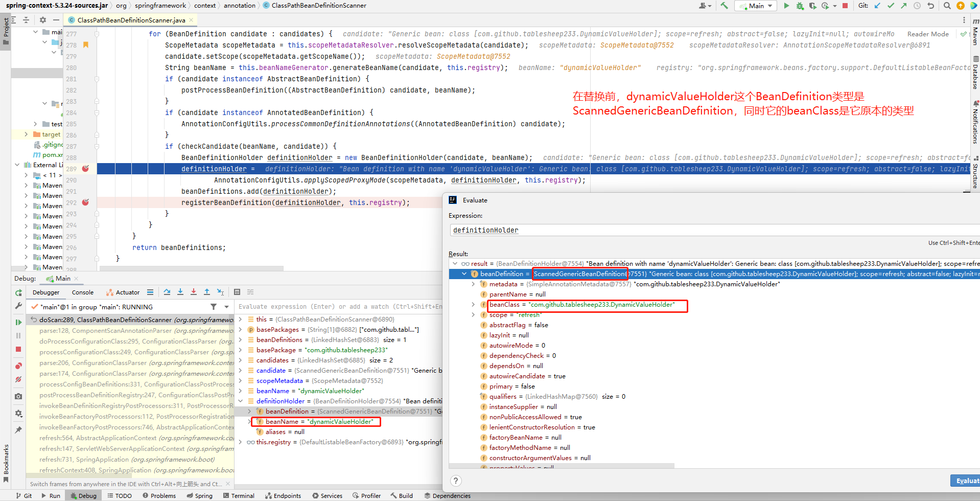Enable Reader Mode in the editor
The height and width of the screenshot is (501, 980).
(927, 34)
